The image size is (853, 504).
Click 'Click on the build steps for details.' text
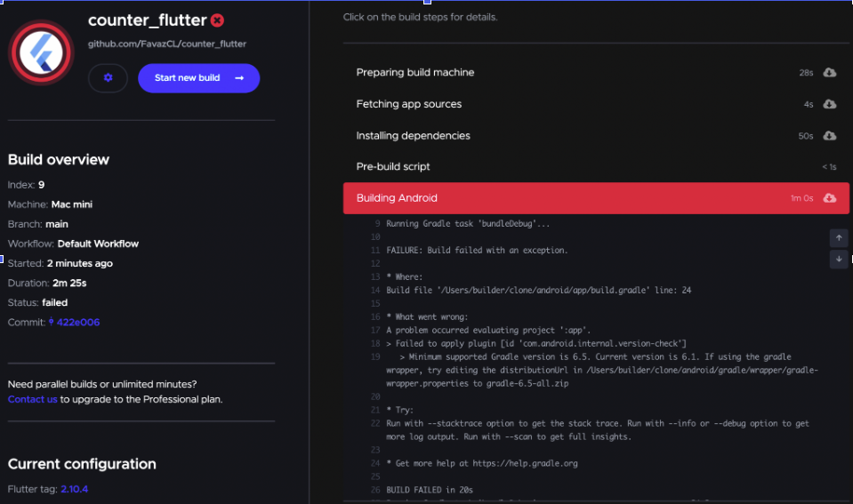click(x=420, y=18)
